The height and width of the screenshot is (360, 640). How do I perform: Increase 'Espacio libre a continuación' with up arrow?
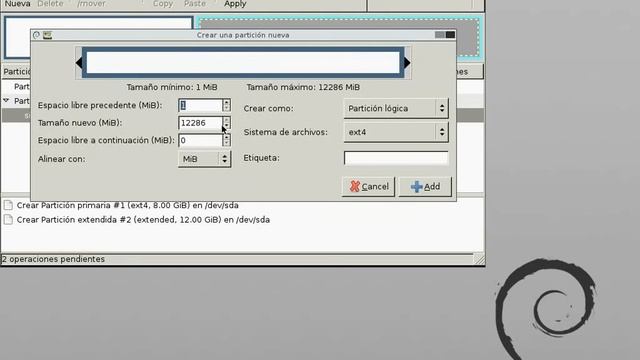pyautogui.click(x=227, y=137)
